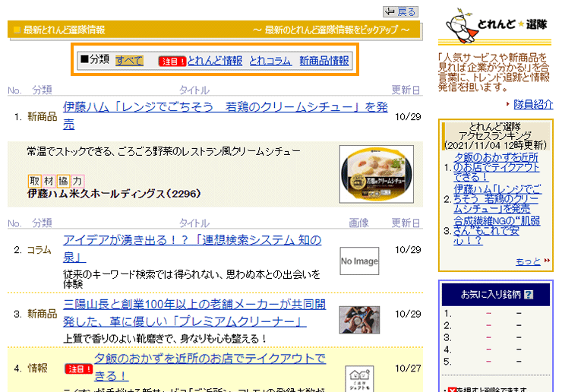Click the 上質で香りのよい靴磨き description text
This screenshot has width=562, height=392.
coord(165,339)
